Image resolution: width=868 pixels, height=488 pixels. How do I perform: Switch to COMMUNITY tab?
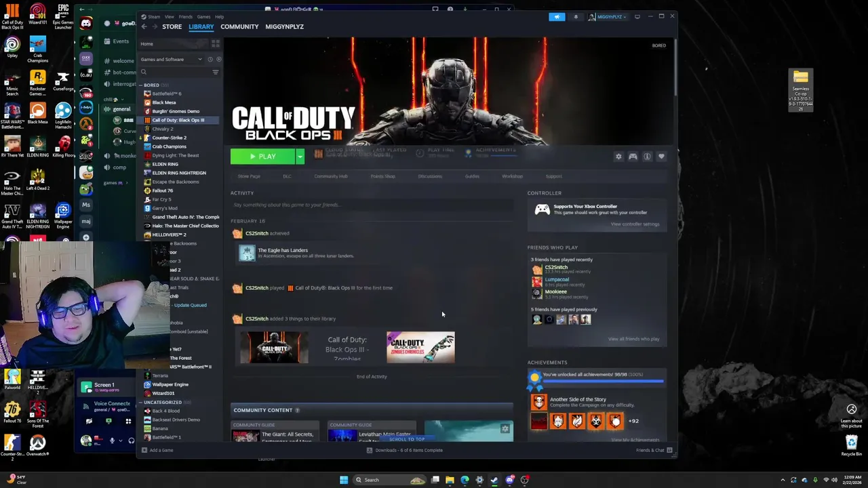pos(239,26)
